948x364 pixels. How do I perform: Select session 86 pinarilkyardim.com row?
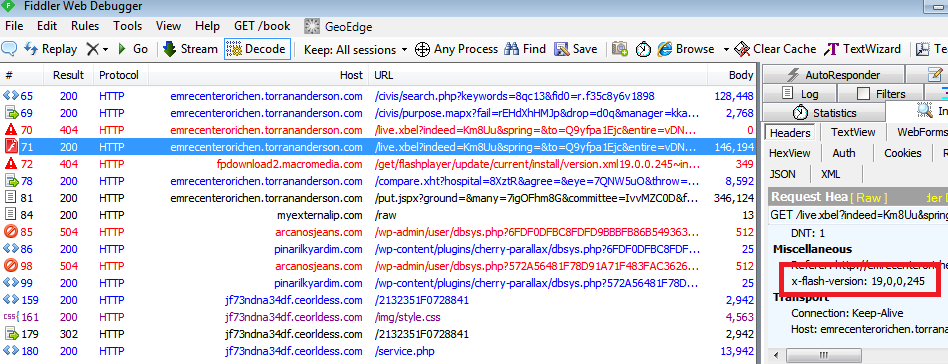click(378, 248)
